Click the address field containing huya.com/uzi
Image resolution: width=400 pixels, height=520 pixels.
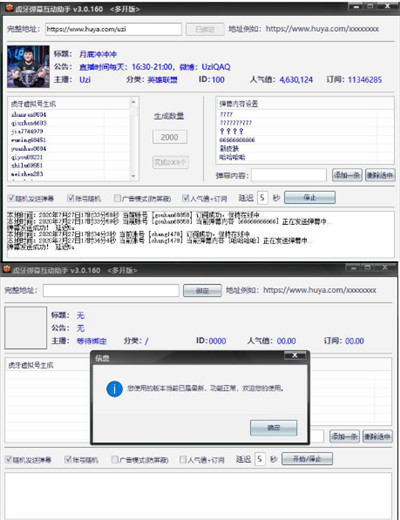click(113, 29)
